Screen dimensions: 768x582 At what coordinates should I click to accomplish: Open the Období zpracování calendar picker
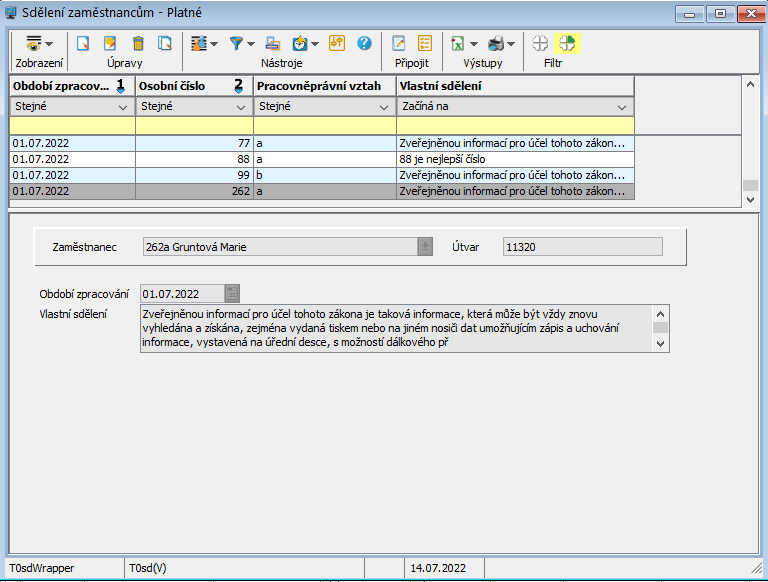coord(233,293)
